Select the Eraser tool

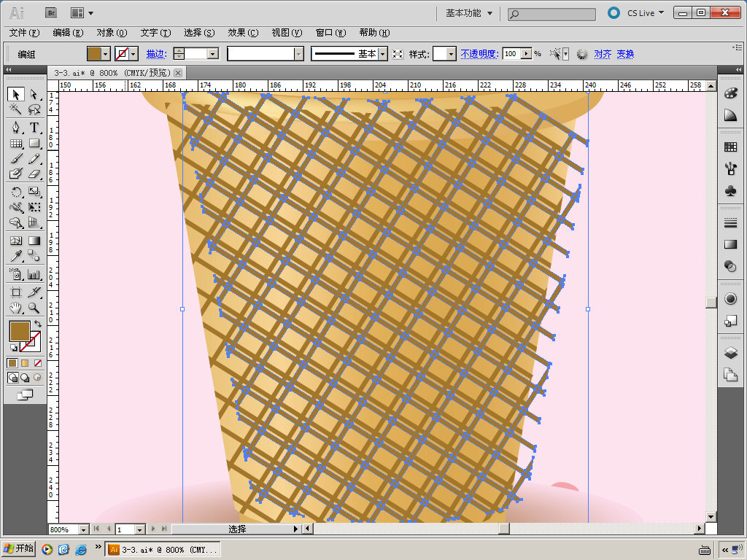[34, 174]
